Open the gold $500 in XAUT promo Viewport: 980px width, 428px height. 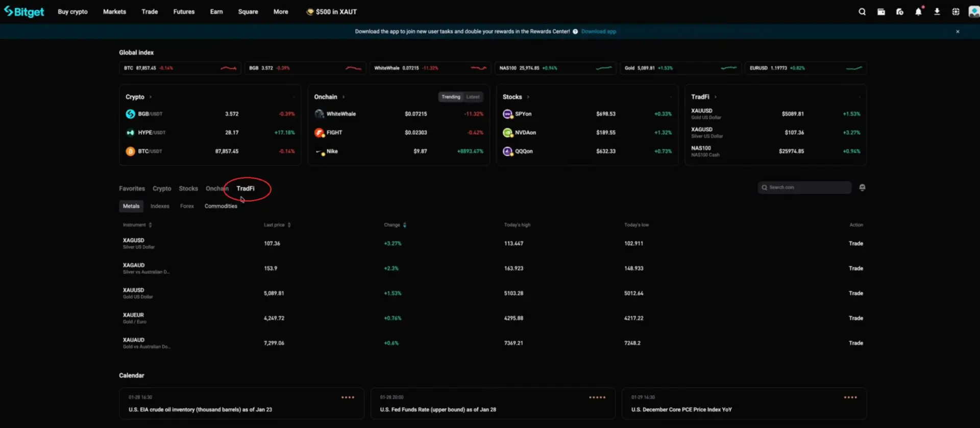pos(331,12)
